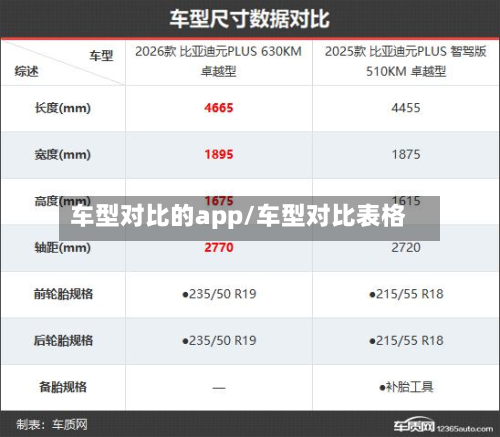Viewport: 500px width, 437px height.
Task: Click the 2026款 比亚迪元PLUS 630KM column header
Action: pyautogui.click(x=218, y=61)
